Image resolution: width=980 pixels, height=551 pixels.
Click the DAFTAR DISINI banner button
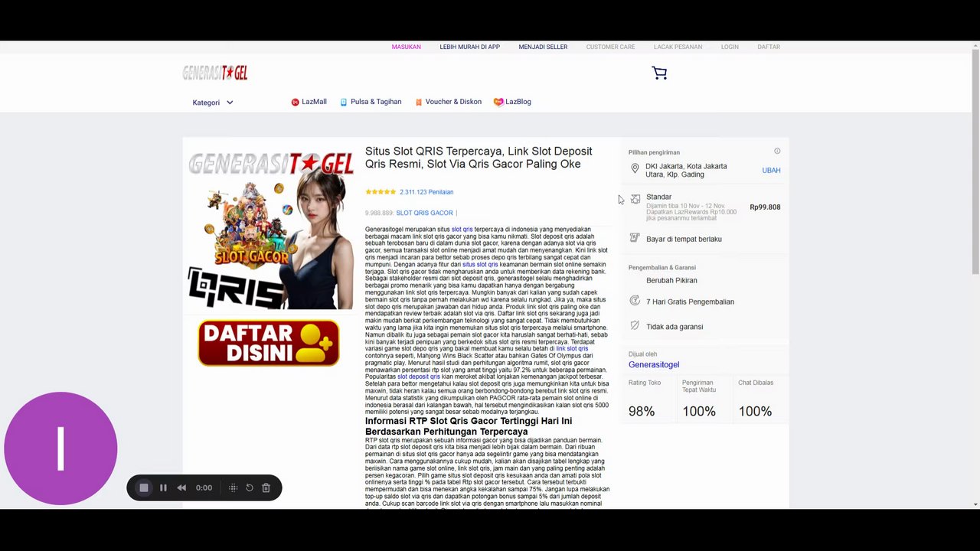269,343
